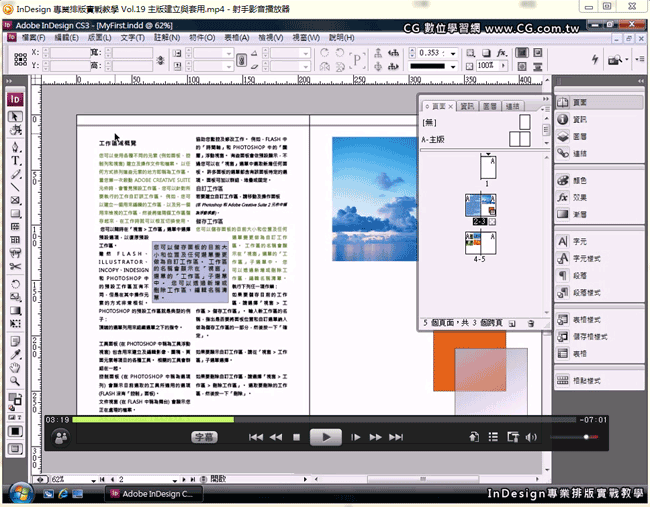Select the Gradient swatch tool
The image size is (650, 507).
click(x=15, y=311)
